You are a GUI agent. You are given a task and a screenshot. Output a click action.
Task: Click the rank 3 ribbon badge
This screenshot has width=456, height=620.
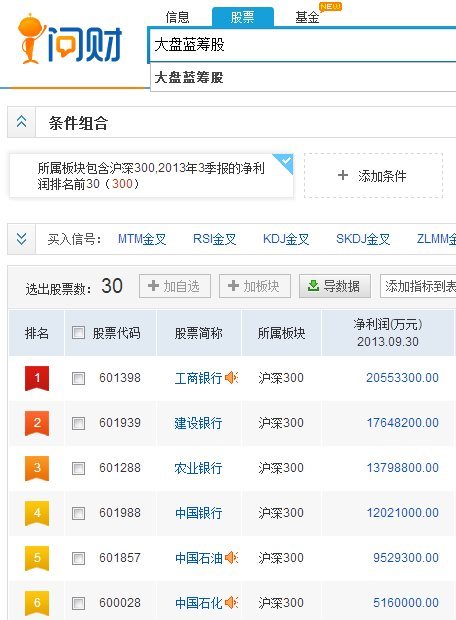(x=37, y=469)
